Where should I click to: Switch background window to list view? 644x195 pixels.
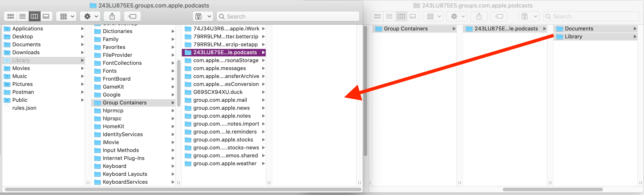coord(389,17)
